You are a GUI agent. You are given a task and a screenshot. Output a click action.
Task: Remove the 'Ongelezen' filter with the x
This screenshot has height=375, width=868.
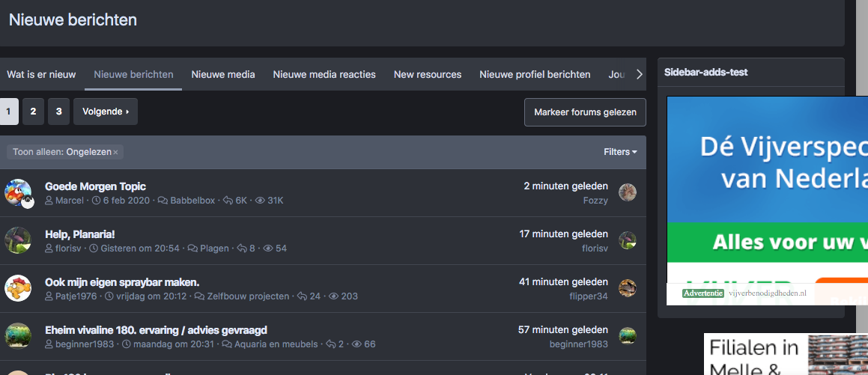click(x=115, y=152)
